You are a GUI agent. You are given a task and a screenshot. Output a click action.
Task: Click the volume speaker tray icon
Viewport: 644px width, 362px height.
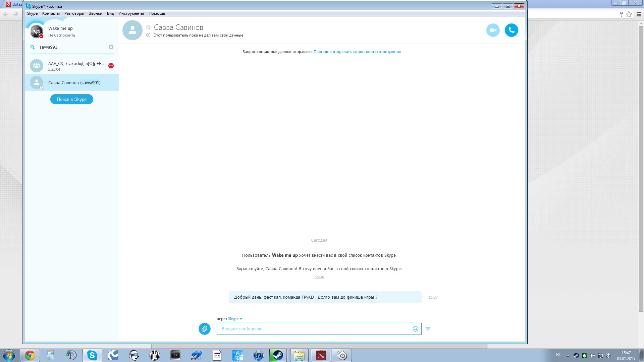tap(592, 356)
